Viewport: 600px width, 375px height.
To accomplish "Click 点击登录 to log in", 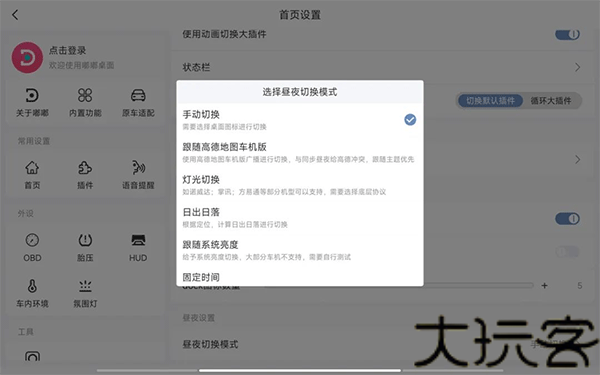I will 67,51.
